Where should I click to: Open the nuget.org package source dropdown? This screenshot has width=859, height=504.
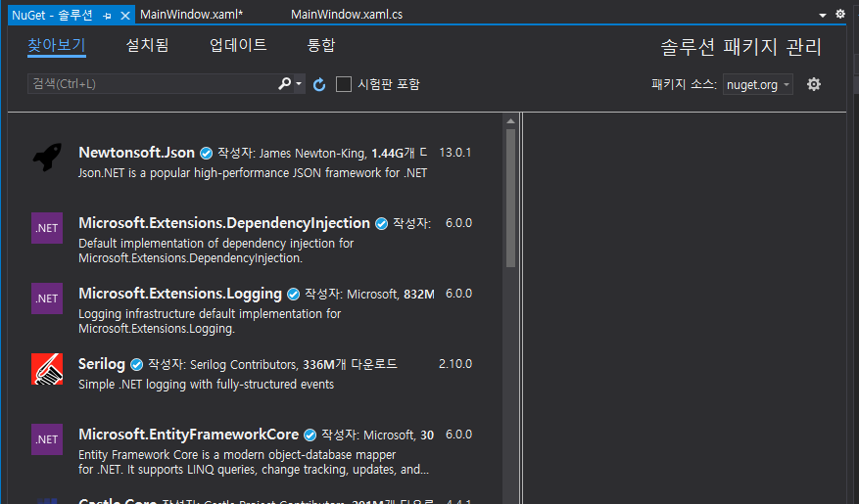(758, 84)
